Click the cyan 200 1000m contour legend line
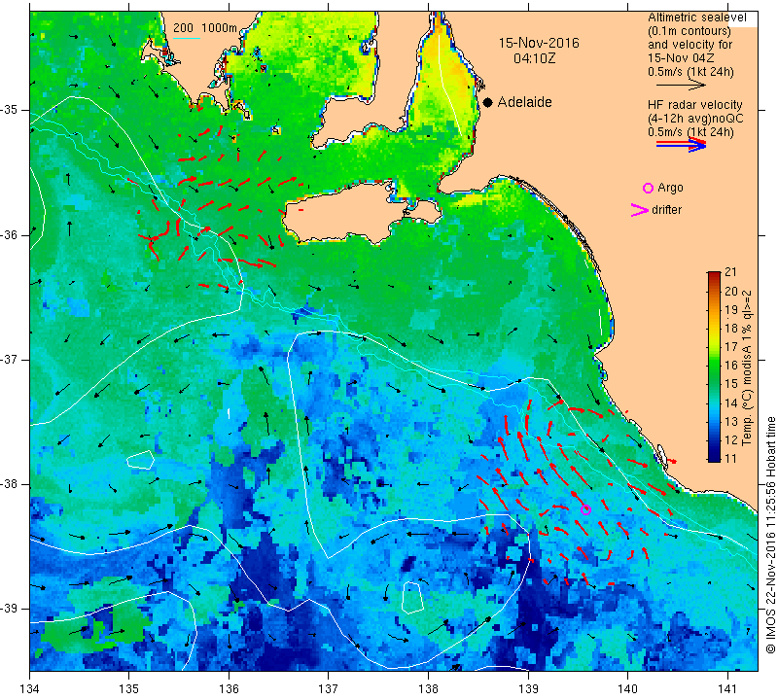This screenshot has height=700, width=778. point(187,38)
